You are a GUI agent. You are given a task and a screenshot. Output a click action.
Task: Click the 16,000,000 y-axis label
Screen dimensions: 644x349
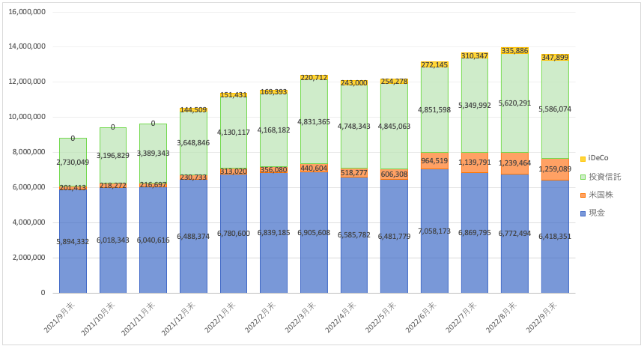pos(25,11)
